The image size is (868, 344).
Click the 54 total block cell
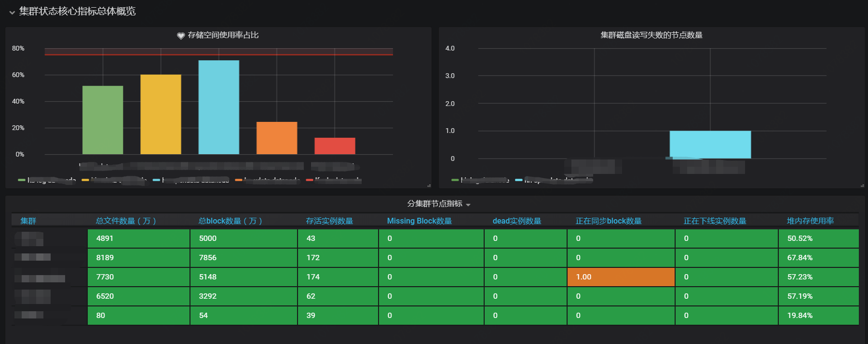244,316
